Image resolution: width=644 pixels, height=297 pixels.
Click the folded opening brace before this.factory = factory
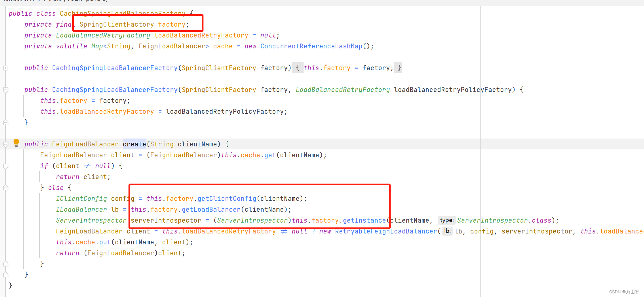point(298,68)
